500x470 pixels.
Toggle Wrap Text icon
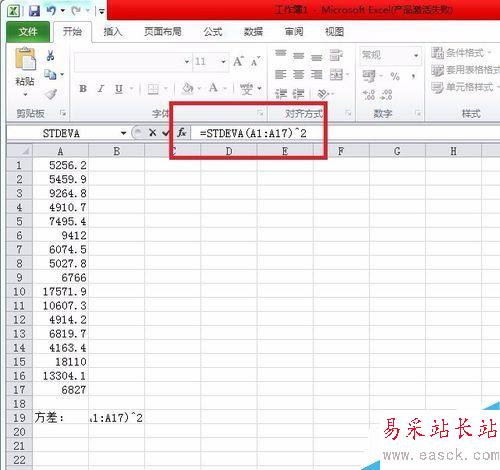click(x=336, y=55)
